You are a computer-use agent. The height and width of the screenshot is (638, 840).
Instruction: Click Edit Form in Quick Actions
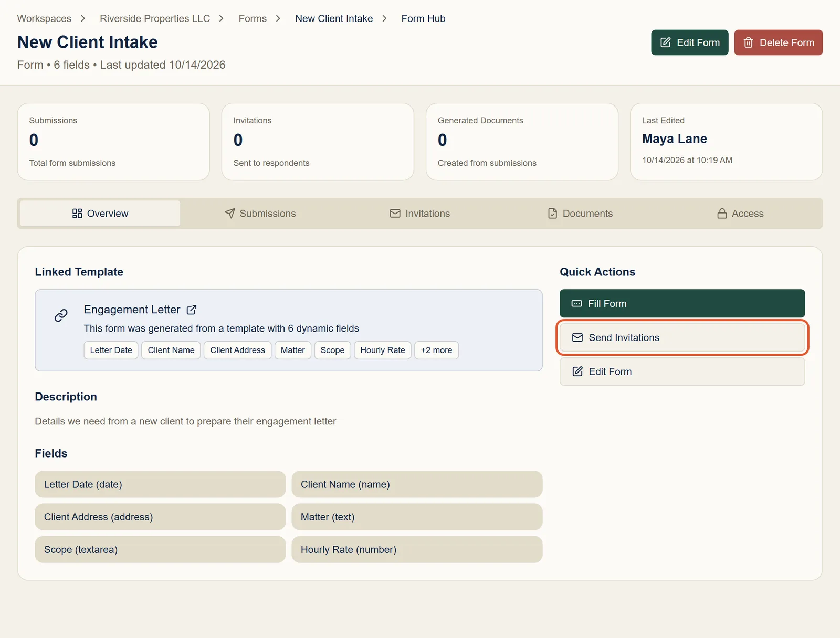click(x=682, y=371)
